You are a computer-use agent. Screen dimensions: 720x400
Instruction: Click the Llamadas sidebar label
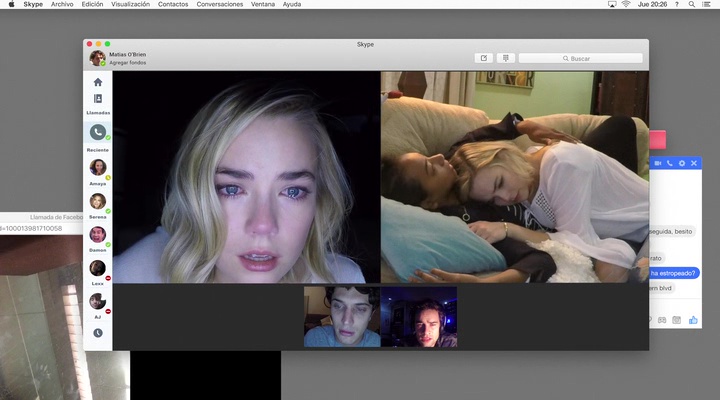click(98, 113)
